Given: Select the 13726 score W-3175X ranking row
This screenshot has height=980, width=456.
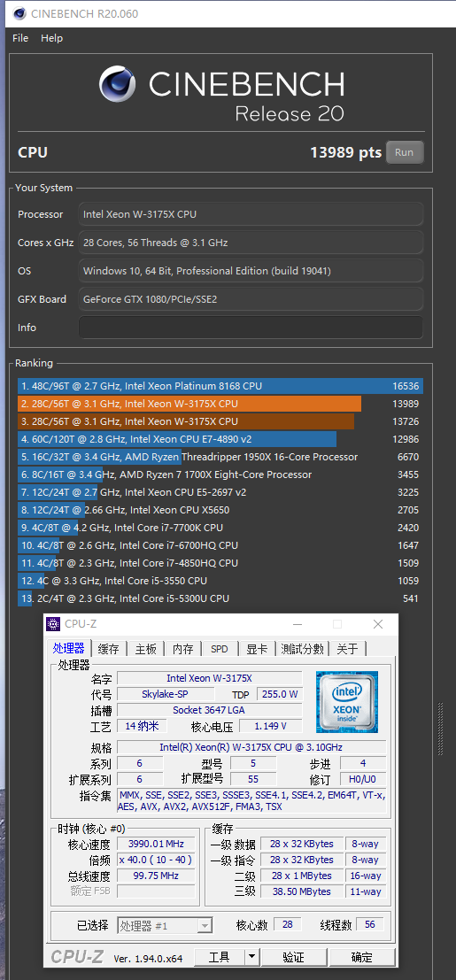Looking at the screenshot, I should (x=220, y=422).
